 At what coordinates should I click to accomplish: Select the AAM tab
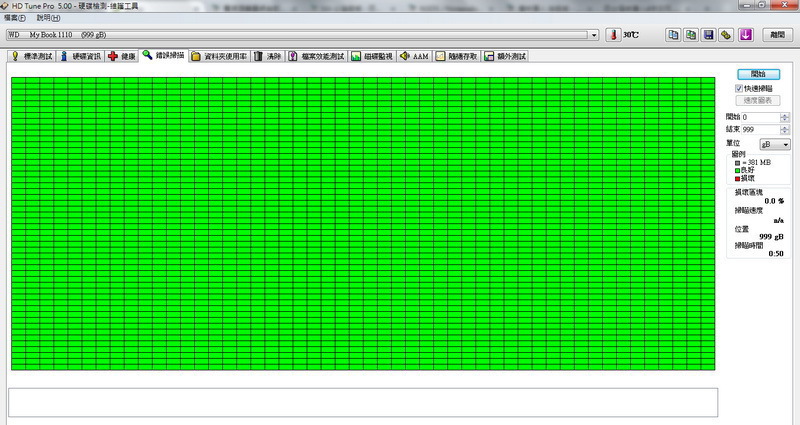(x=414, y=56)
